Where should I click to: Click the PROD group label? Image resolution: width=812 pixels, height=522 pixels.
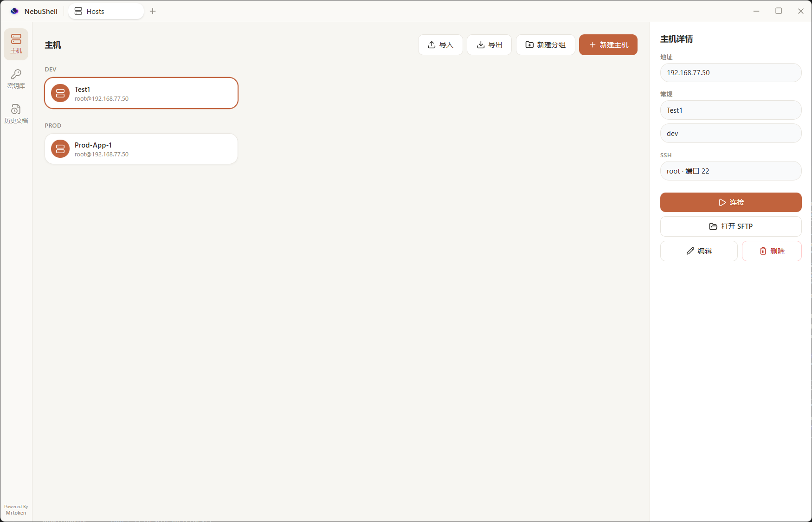53,126
